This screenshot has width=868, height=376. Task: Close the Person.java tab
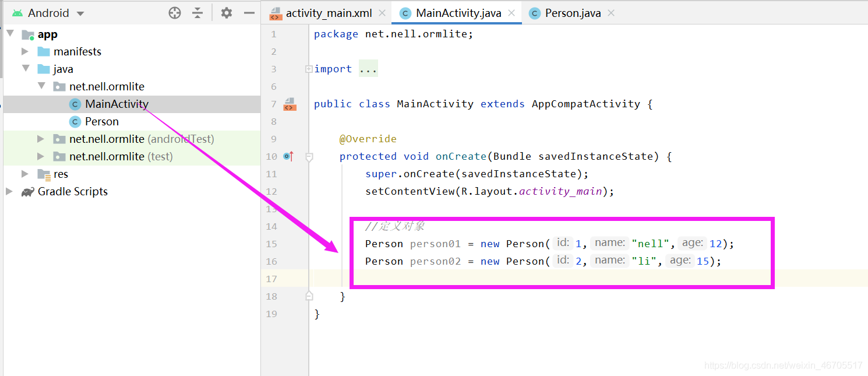(x=611, y=13)
